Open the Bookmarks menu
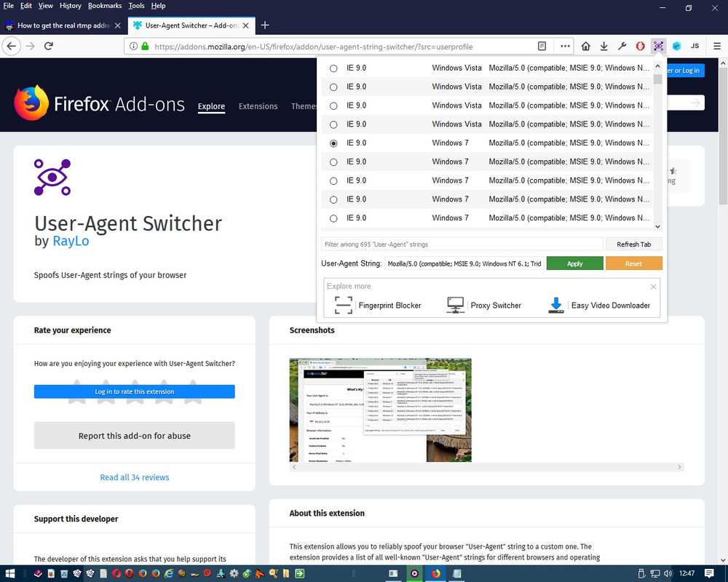728x582 pixels. pyautogui.click(x=104, y=6)
